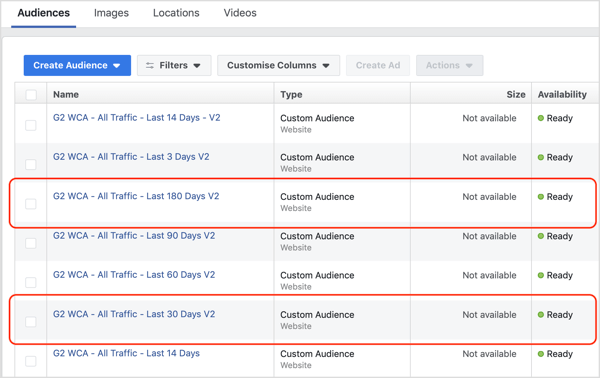Open the Actions dropdown
The image size is (600, 378).
coord(450,65)
